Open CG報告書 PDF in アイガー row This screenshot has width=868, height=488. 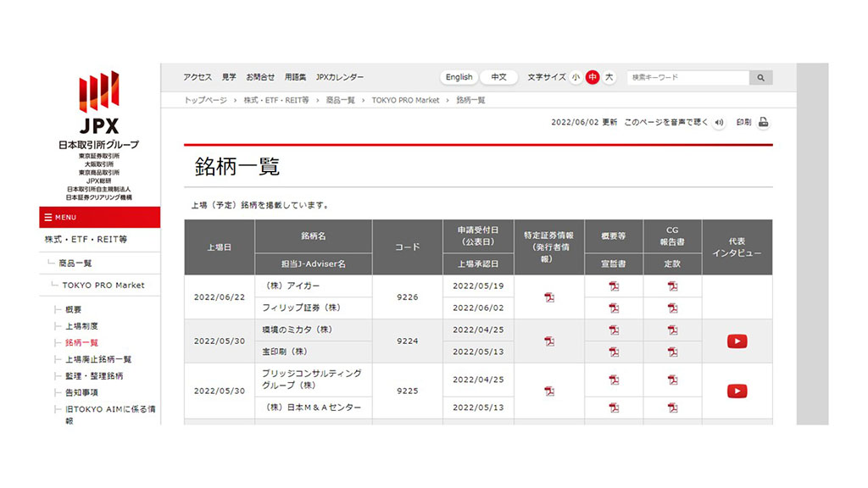point(672,286)
